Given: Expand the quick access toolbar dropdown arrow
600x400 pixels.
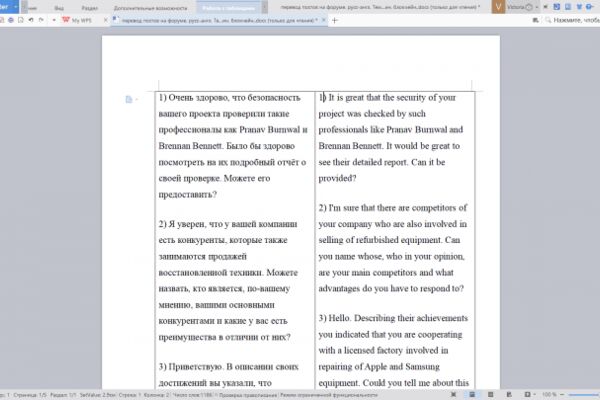Looking at the screenshot, I should point(54,20).
